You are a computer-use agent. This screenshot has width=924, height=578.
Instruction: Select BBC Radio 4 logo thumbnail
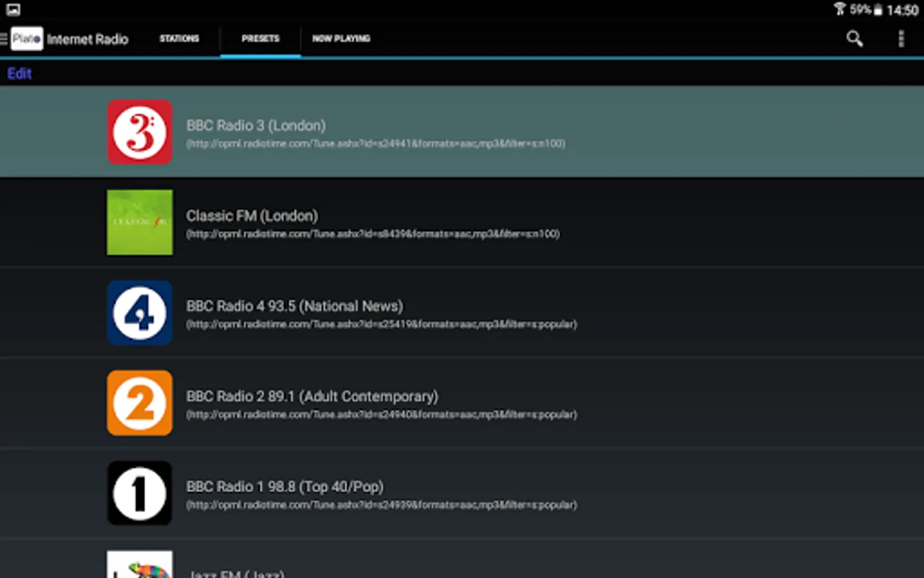click(140, 313)
